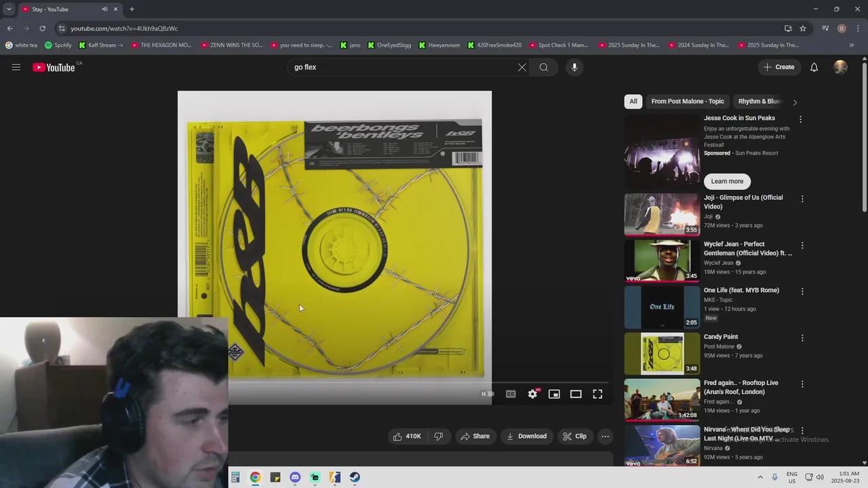This screenshot has width=868, height=488.
Task: Open options for the Jesse Cook ad
Action: tap(800, 119)
